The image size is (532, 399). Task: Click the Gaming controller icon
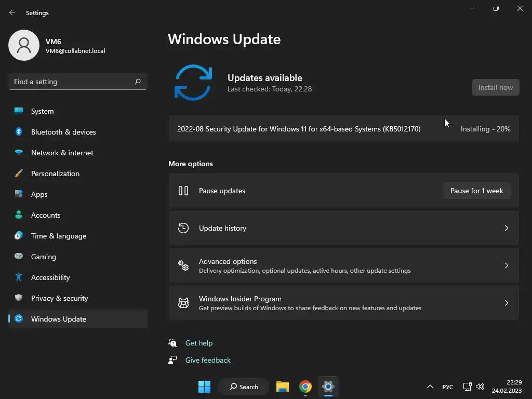click(x=19, y=256)
